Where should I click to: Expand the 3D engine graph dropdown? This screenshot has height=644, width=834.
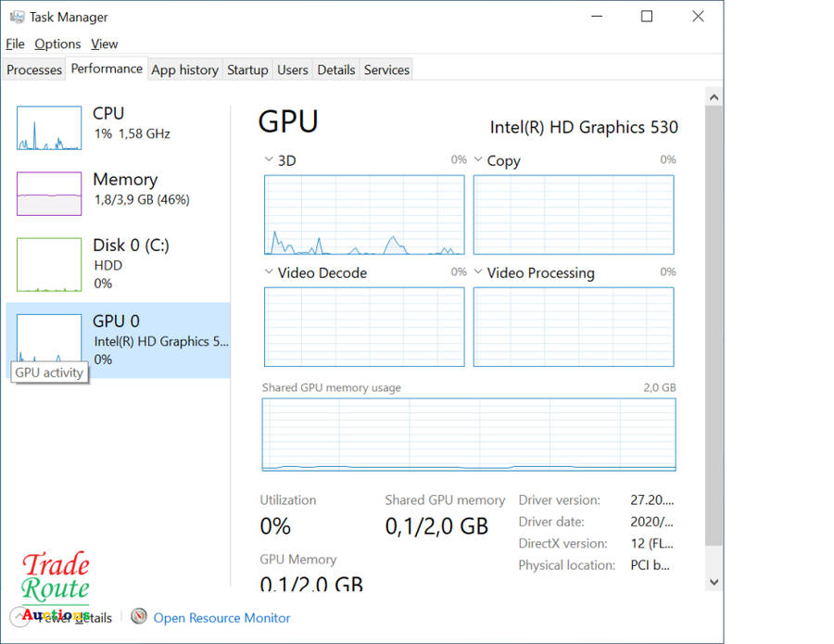pyautogui.click(x=269, y=160)
